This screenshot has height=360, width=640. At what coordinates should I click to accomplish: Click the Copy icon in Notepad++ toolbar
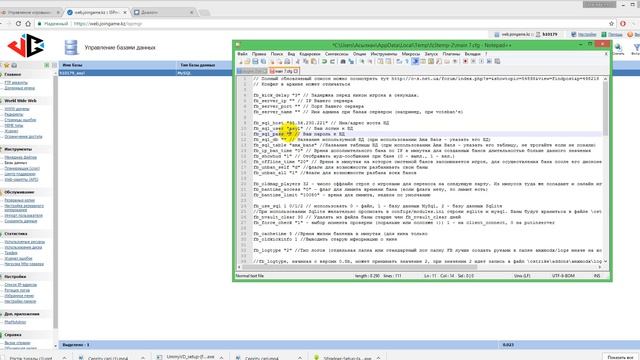click(306, 61)
